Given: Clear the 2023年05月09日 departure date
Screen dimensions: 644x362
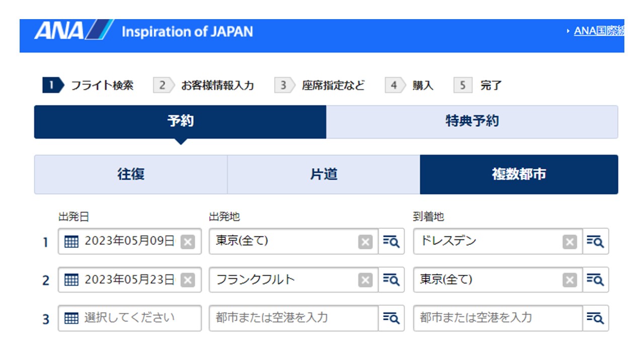Looking at the screenshot, I should [x=188, y=242].
